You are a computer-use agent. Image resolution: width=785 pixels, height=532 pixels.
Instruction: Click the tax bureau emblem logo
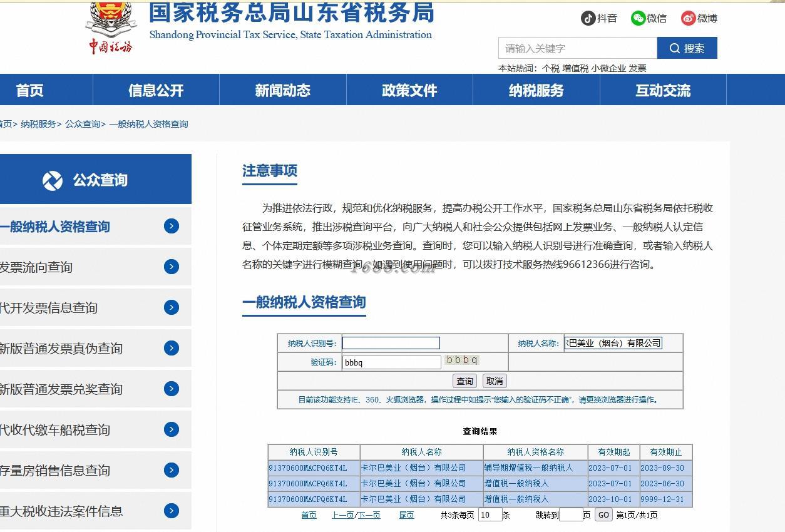[x=111, y=28]
